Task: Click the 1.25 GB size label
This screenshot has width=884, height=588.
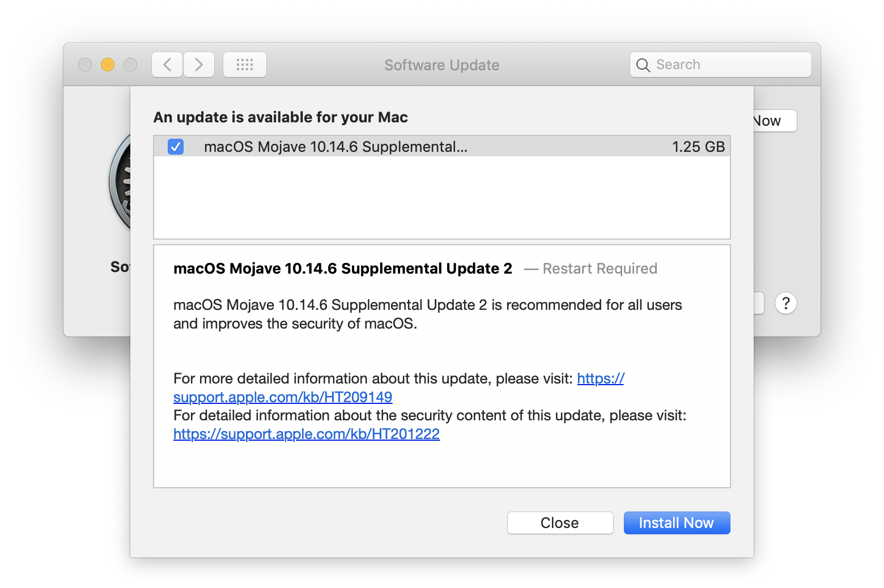Action: pyautogui.click(x=698, y=147)
